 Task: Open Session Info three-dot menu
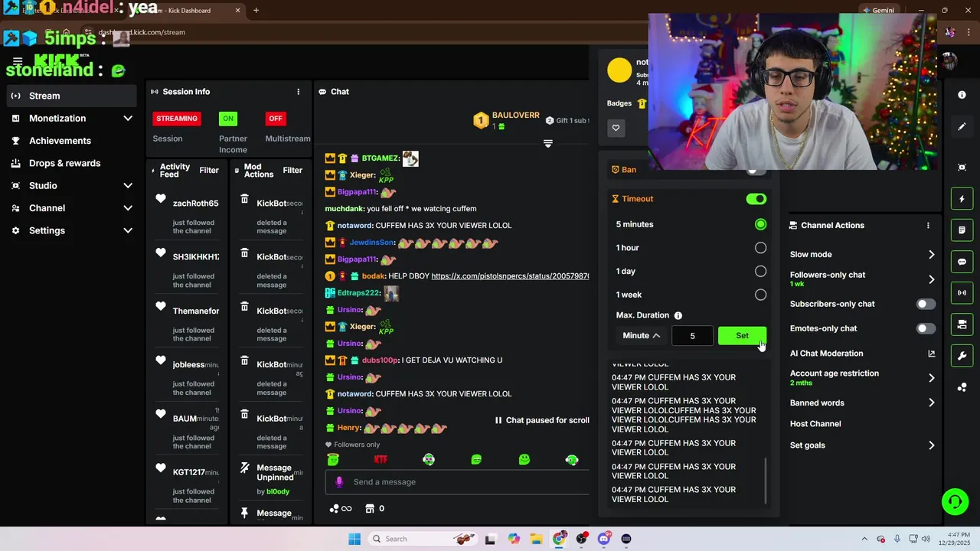tap(299, 92)
